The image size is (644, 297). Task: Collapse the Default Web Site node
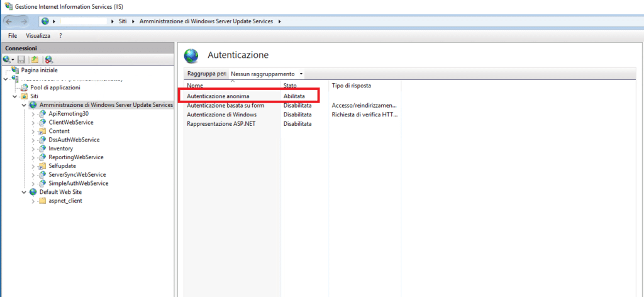[24, 192]
